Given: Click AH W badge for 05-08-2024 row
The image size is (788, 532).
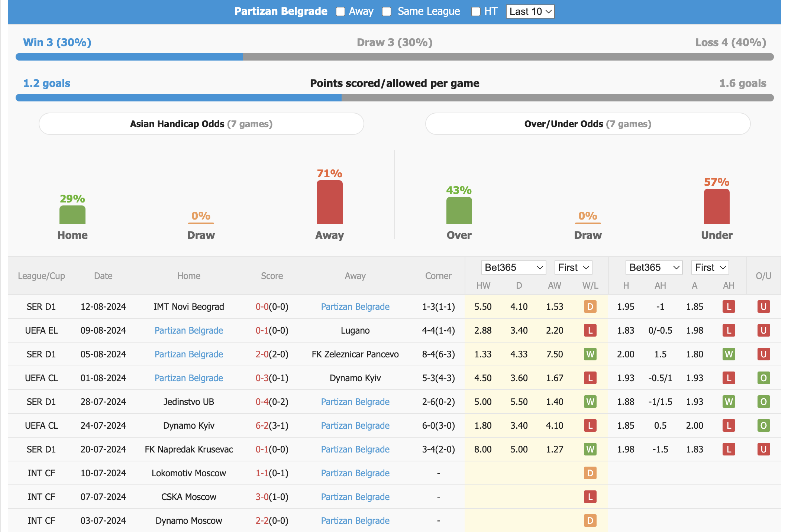Looking at the screenshot, I should (x=729, y=354).
